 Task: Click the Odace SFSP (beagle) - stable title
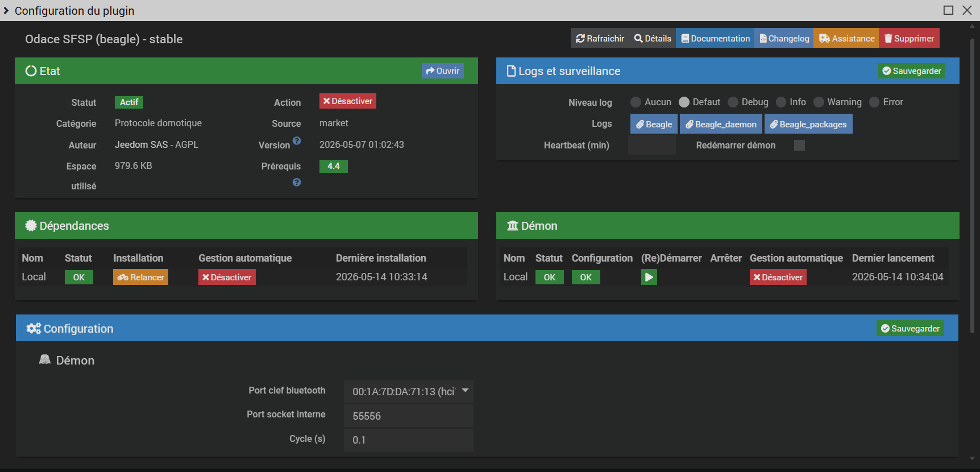tap(104, 39)
